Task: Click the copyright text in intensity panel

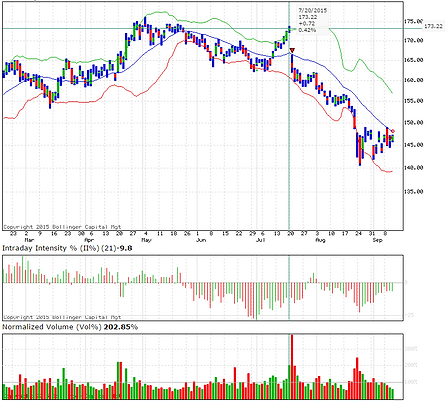Action: 62,317
